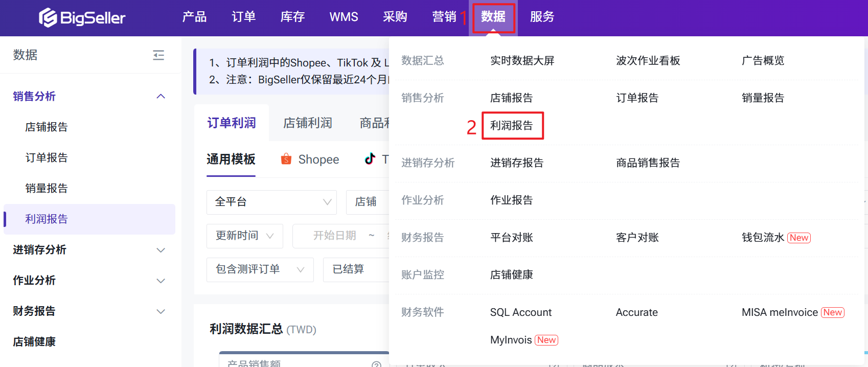Collapse the 销售分析 sidebar section
The width and height of the screenshot is (868, 367).
(x=161, y=97)
